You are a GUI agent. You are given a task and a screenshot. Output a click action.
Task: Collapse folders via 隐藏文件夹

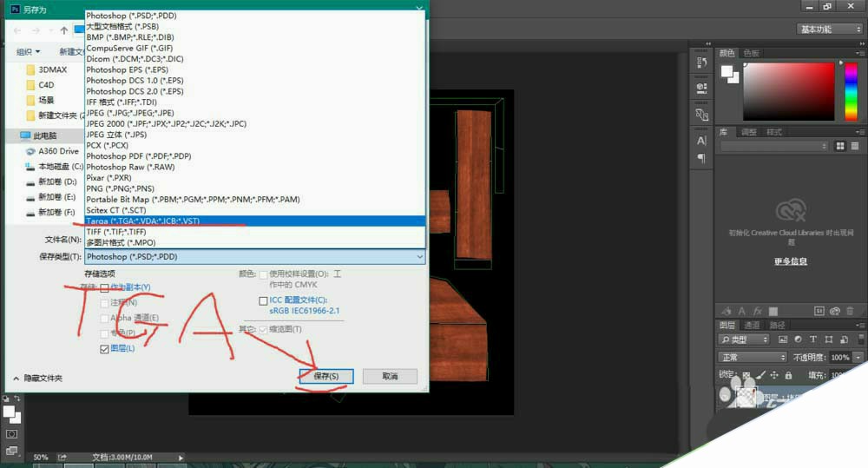[x=35, y=378]
